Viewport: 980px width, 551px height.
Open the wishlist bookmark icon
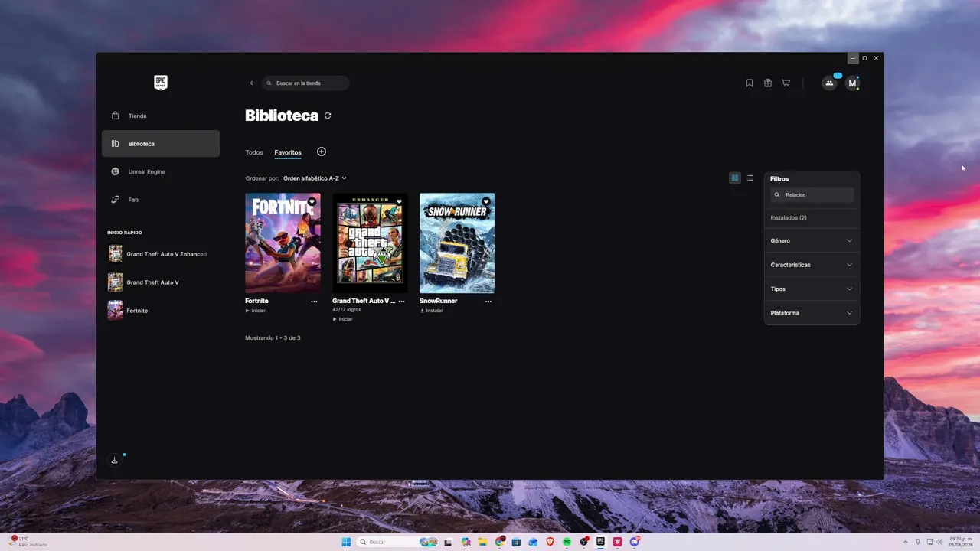click(750, 83)
